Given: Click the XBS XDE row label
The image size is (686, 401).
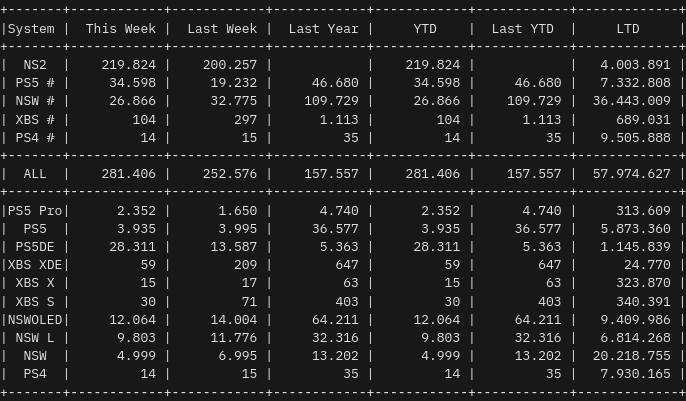Looking at the screenshot, I should pyautogui.click(x=35, y=265).
